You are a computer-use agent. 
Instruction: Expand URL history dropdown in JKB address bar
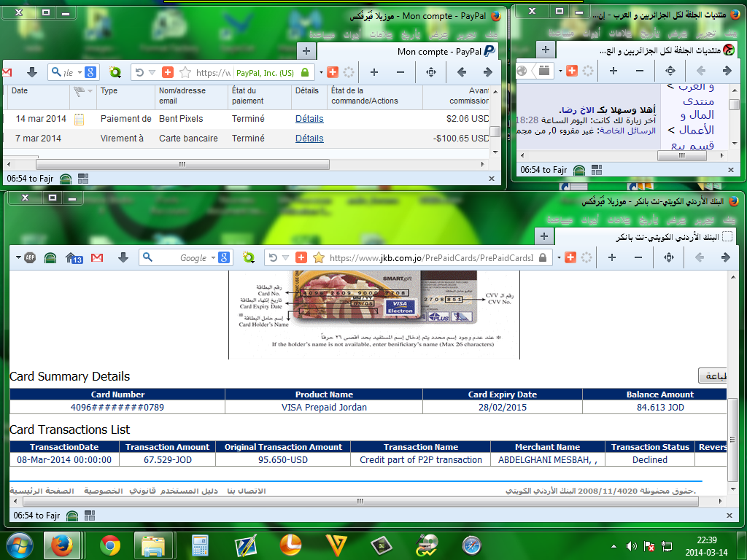pyautogui.click(x=285, y=257)
